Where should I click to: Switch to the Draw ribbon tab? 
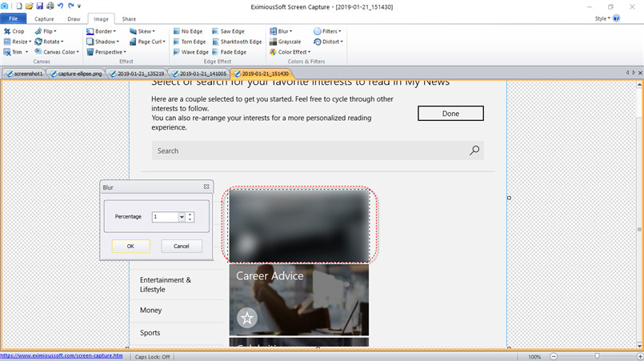click(74, 19)
